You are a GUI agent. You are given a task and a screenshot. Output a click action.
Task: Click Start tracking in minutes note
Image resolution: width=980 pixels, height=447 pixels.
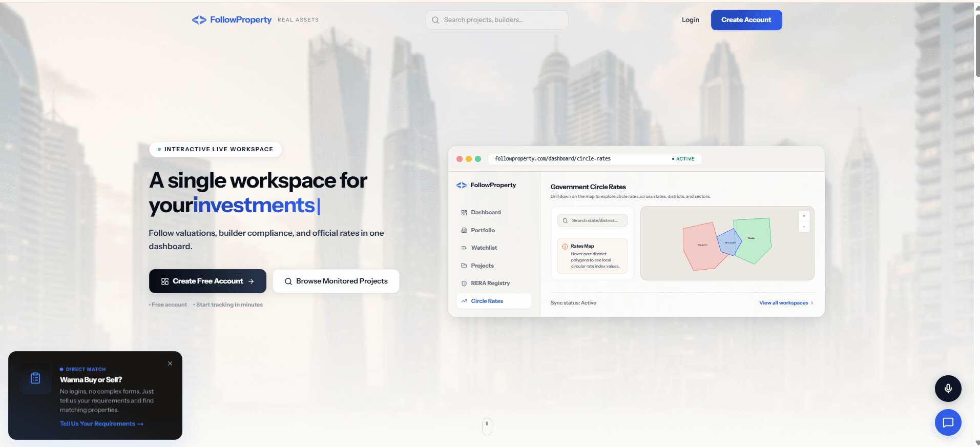228,304
